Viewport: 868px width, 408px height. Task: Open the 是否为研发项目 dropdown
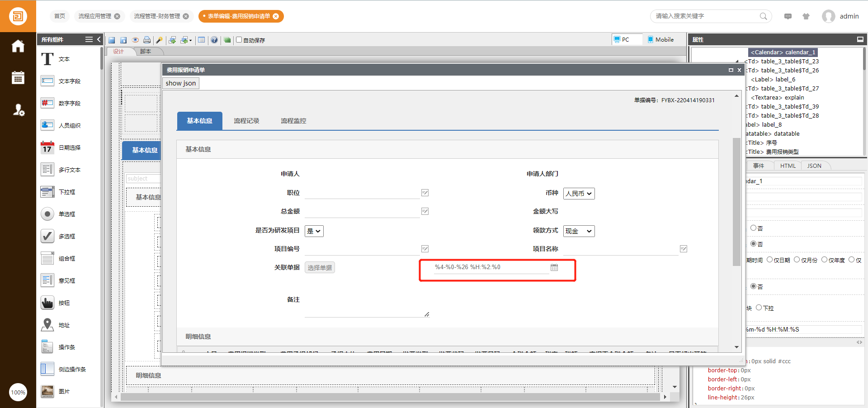click(314, 231)
